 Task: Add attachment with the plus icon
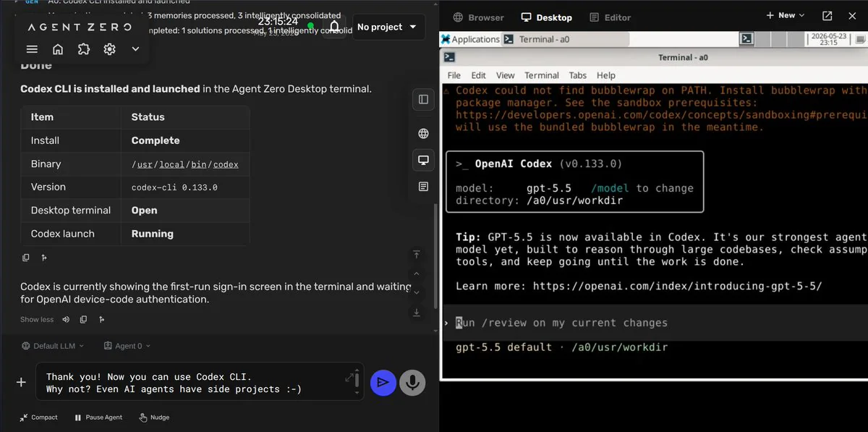(21, 382)
